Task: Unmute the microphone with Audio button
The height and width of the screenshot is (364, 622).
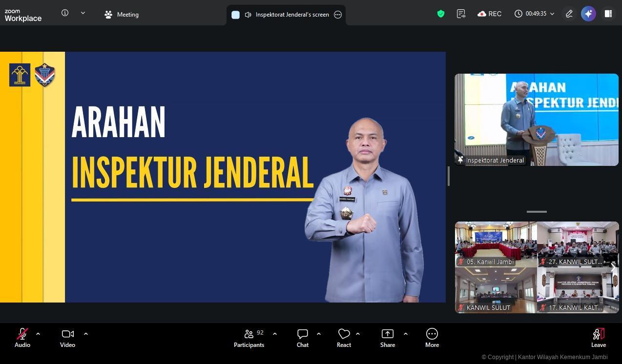Action: coord(22,338)
